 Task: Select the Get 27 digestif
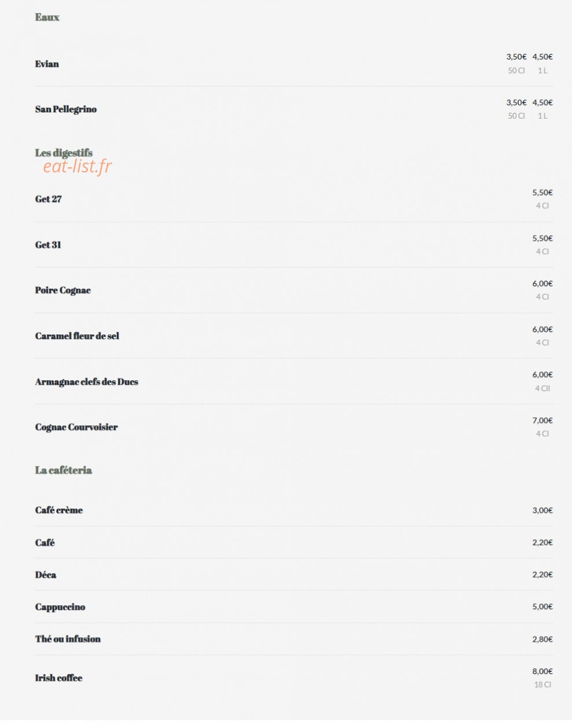(x=48, y=199)
